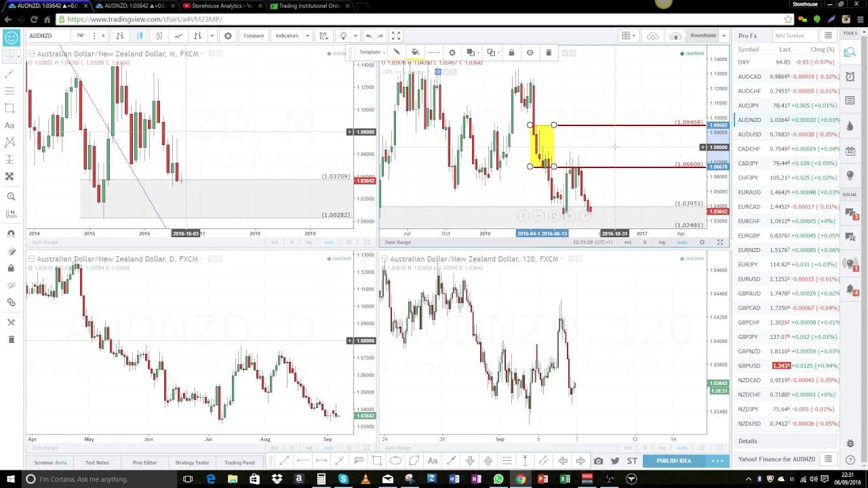Click the add alert icon in top toolbar
Viewport: 868px width, 488px height.
tap(324, 35)
